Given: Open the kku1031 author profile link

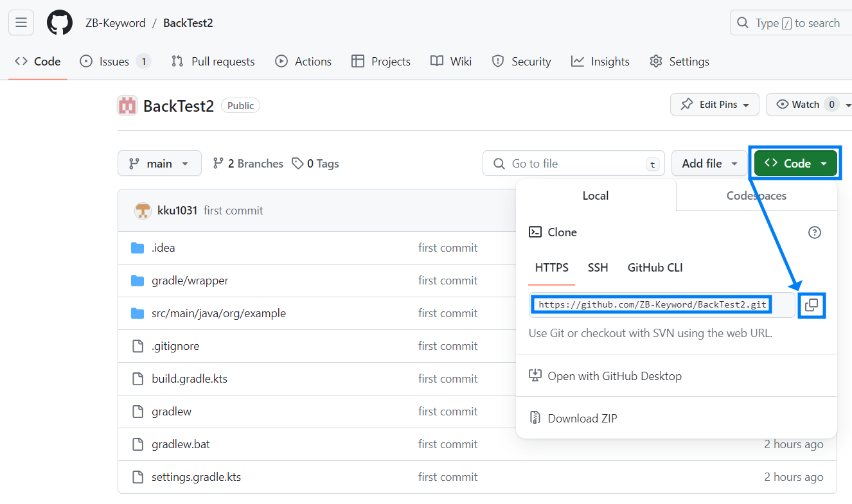Looking at the screenshot, I should click(x=177, y=211).
